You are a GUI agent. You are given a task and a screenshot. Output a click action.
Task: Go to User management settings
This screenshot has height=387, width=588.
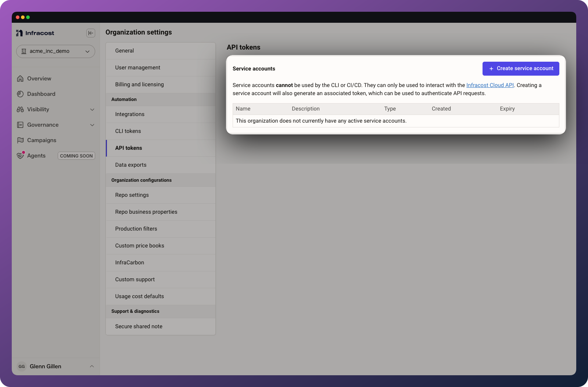point(161,68)
